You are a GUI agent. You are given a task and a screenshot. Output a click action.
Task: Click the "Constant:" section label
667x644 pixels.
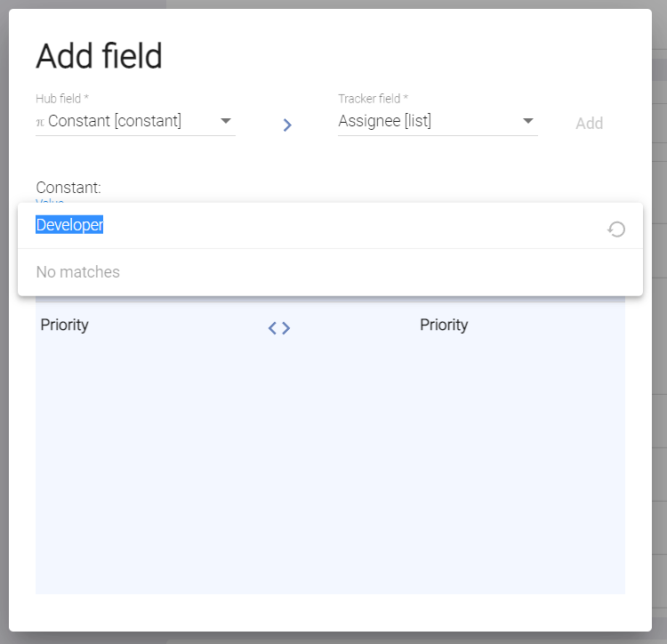[68, 188]
